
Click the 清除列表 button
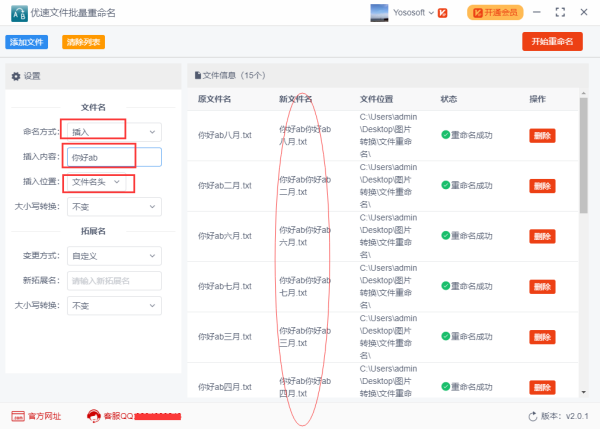pos(82,42)
